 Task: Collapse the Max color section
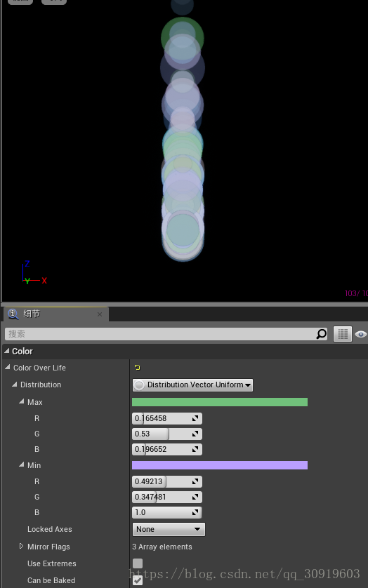[x=21, y=401]
